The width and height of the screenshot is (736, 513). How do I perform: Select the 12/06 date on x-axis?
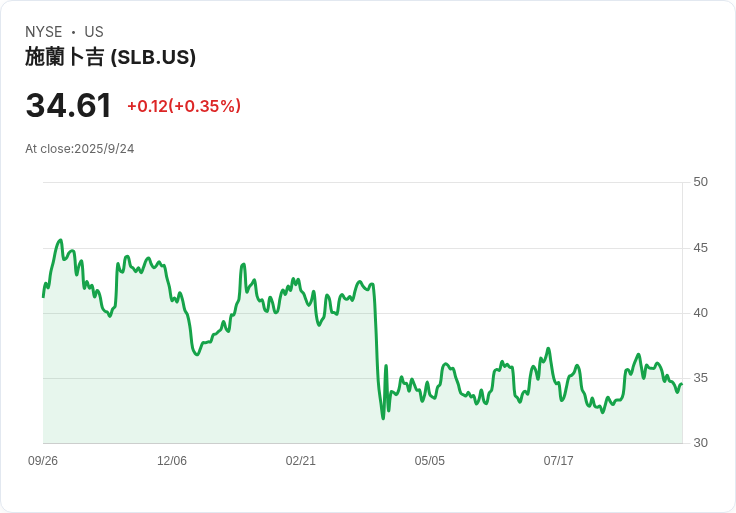(172, 461)
